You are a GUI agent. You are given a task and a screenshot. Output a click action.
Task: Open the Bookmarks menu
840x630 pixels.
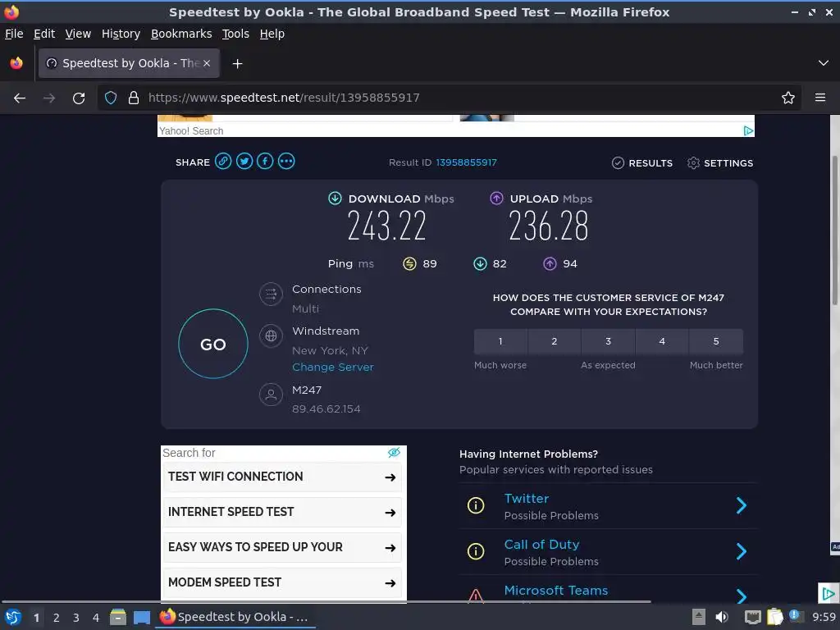pyautogui.click(x=181, y=34)
